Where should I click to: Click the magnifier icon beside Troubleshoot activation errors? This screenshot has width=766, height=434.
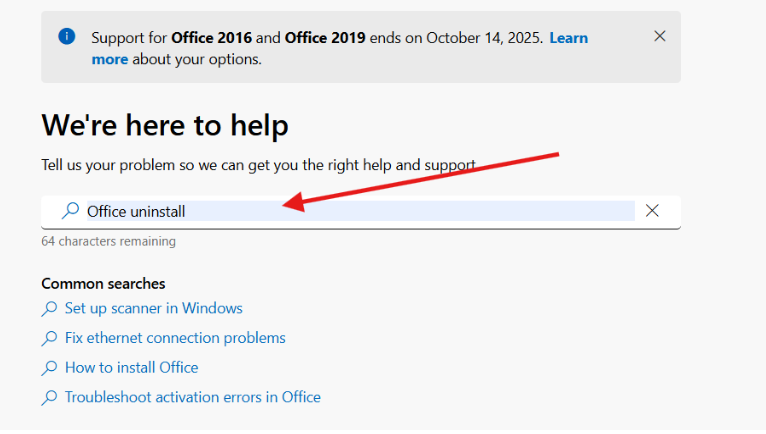(49, 397)
